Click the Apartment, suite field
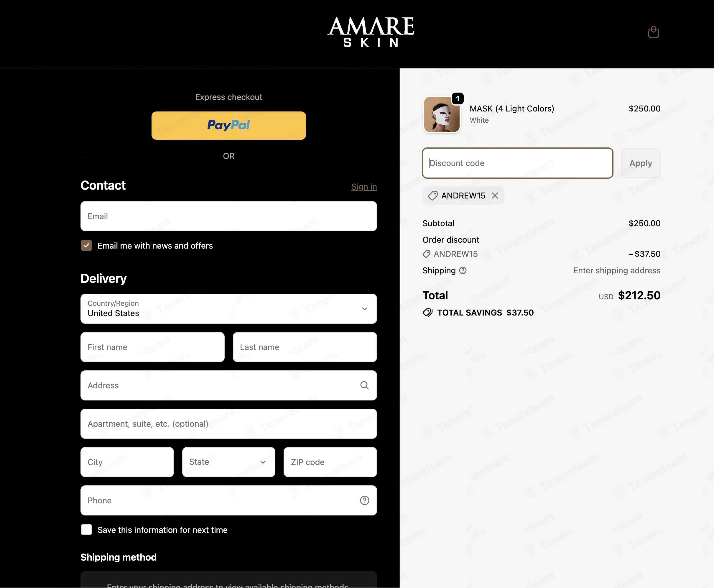 point(228,424)
